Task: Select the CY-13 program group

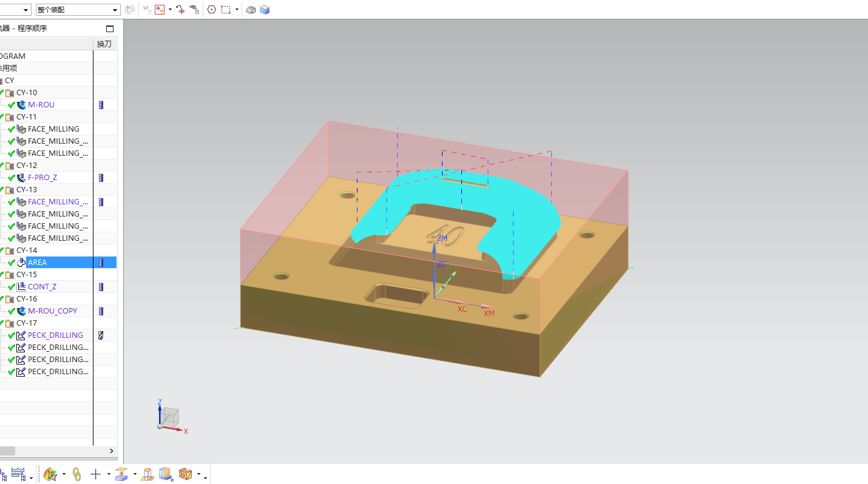Action: coord(27,190)
